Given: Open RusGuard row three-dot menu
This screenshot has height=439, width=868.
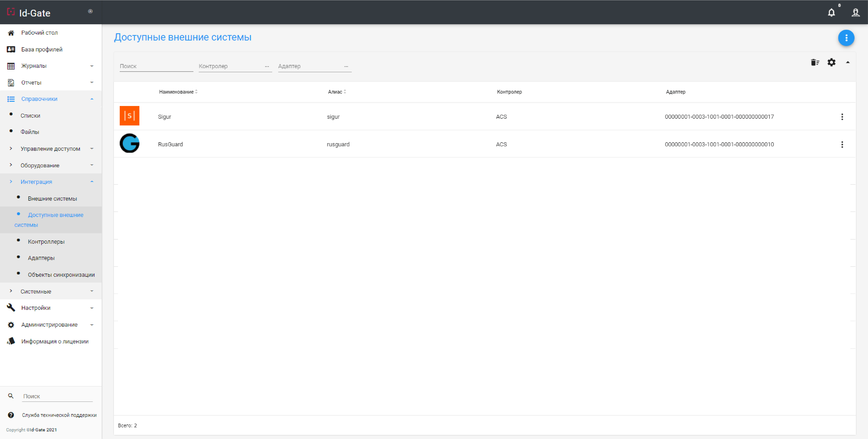Looking at the screenshot, I should tap(842, 144).
